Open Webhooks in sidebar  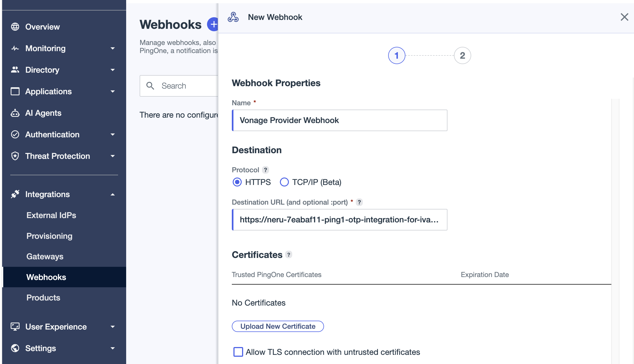coord(64,277)
